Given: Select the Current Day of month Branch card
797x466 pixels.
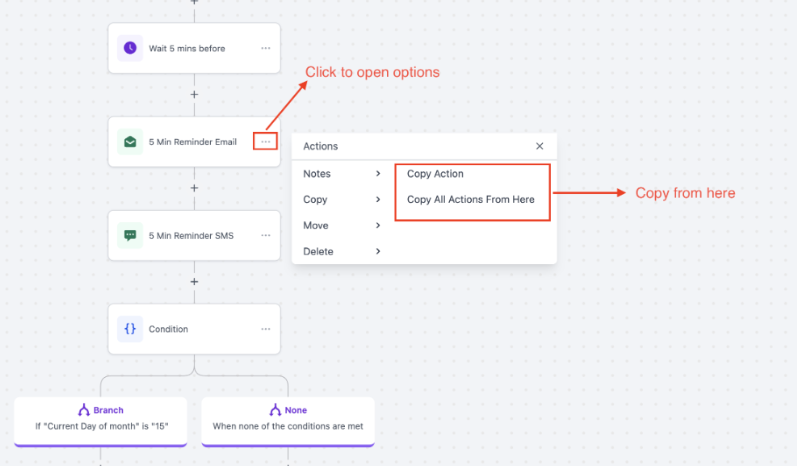Looking at the screenshot, I should (101, 418).
